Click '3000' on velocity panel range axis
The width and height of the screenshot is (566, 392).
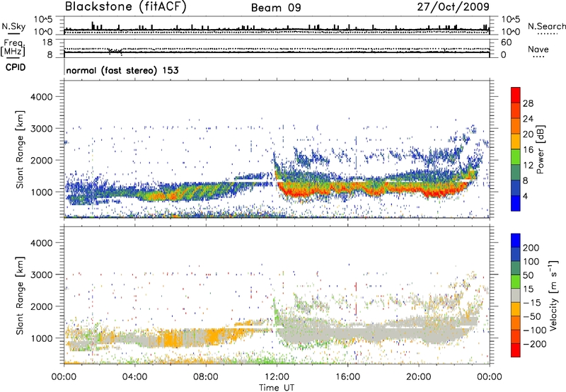pyautogui.click(x=41, y=275)
